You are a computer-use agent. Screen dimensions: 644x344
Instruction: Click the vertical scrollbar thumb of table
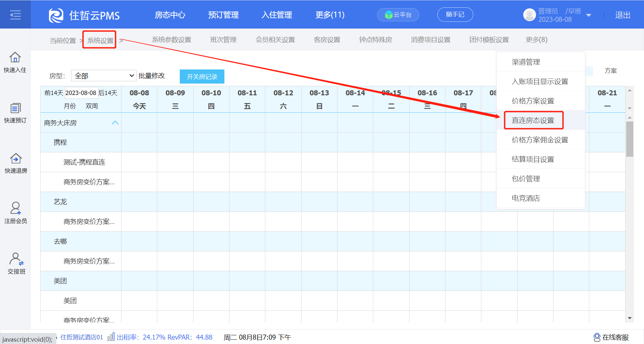point(630,139)
